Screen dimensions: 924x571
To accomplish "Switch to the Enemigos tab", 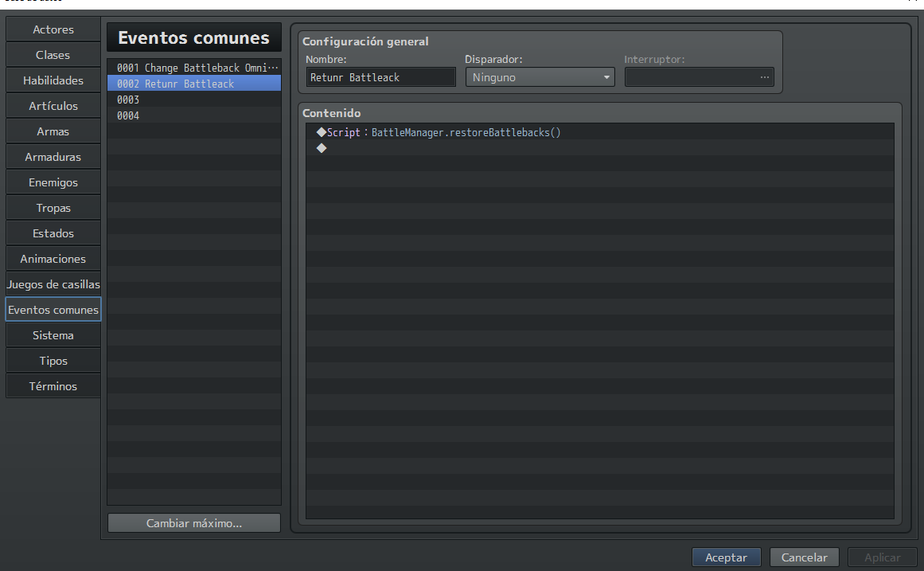I will point(53,182).
